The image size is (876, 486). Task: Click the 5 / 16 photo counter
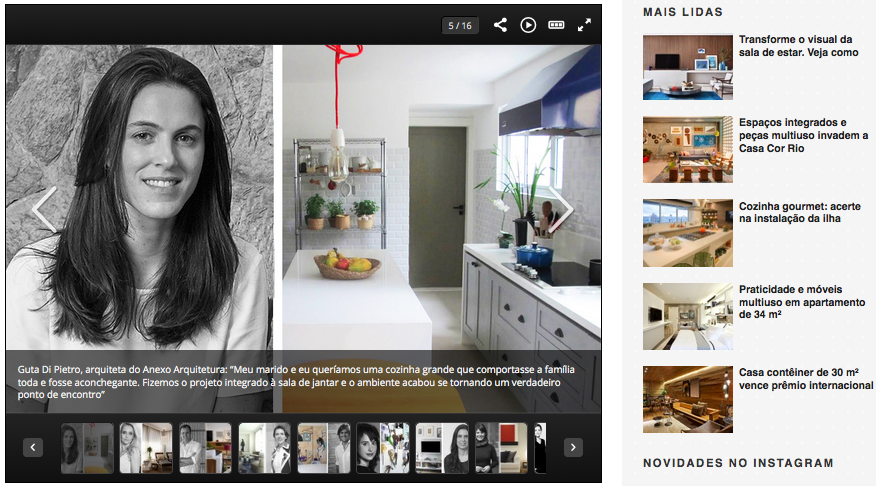coord(460,26)
